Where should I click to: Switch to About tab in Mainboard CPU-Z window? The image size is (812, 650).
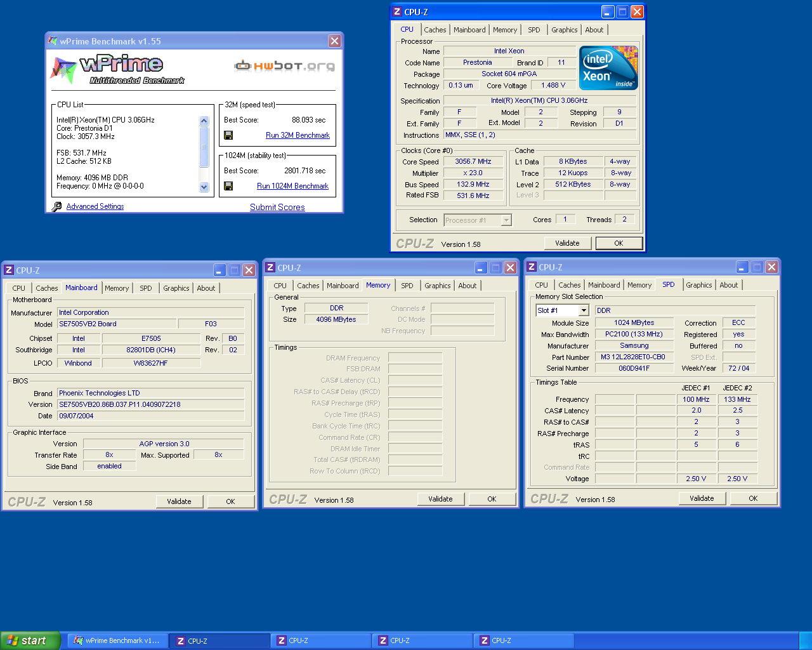[x=206, y=288]
